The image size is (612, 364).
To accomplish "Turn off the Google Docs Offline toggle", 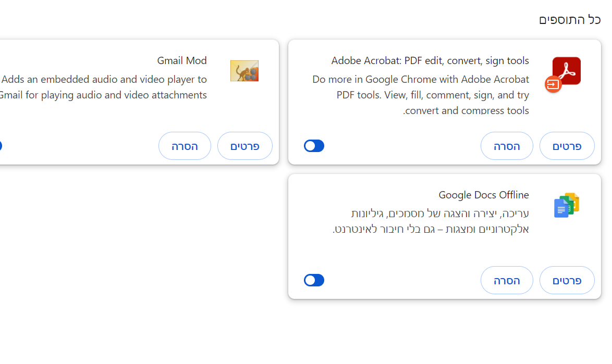I will [314, 280].
